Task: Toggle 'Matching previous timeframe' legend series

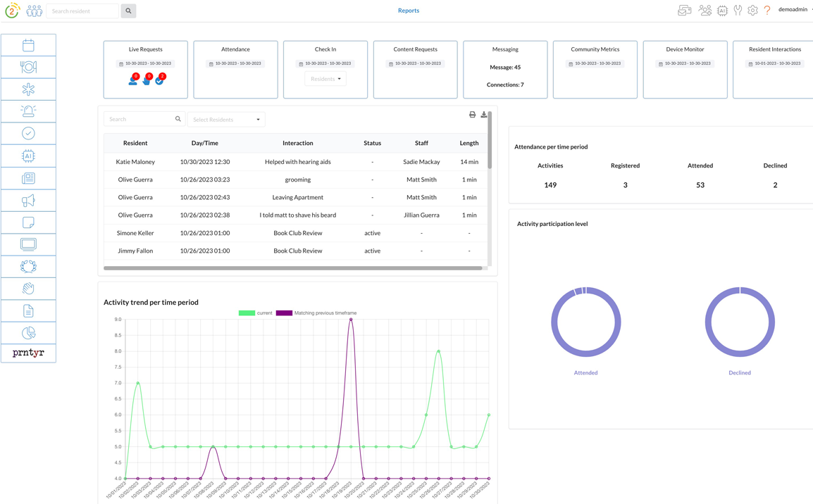Action: click(x=316, y=313)
